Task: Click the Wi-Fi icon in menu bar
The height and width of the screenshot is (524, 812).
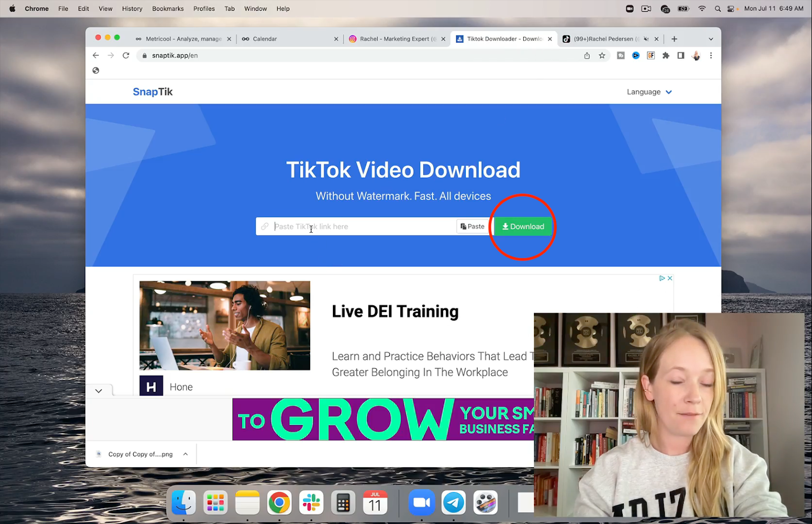Action: click(x=702, y=9)
